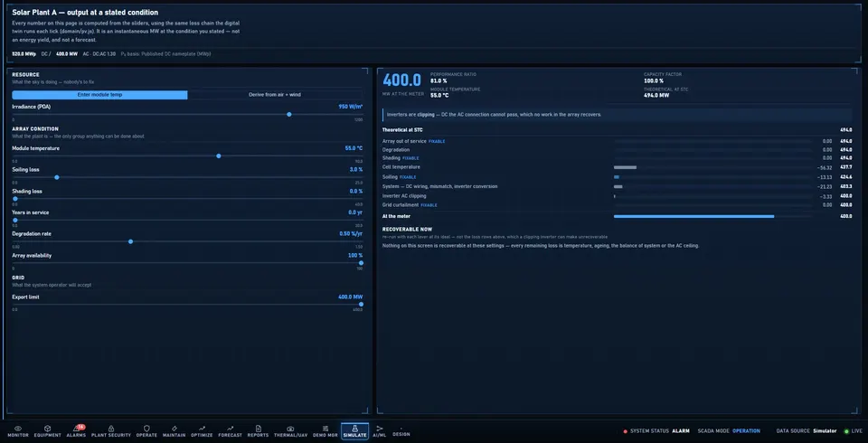Click the 55.0 °C module temperature slider value
Screen dimensions: 868x443
tap(354, 148)
